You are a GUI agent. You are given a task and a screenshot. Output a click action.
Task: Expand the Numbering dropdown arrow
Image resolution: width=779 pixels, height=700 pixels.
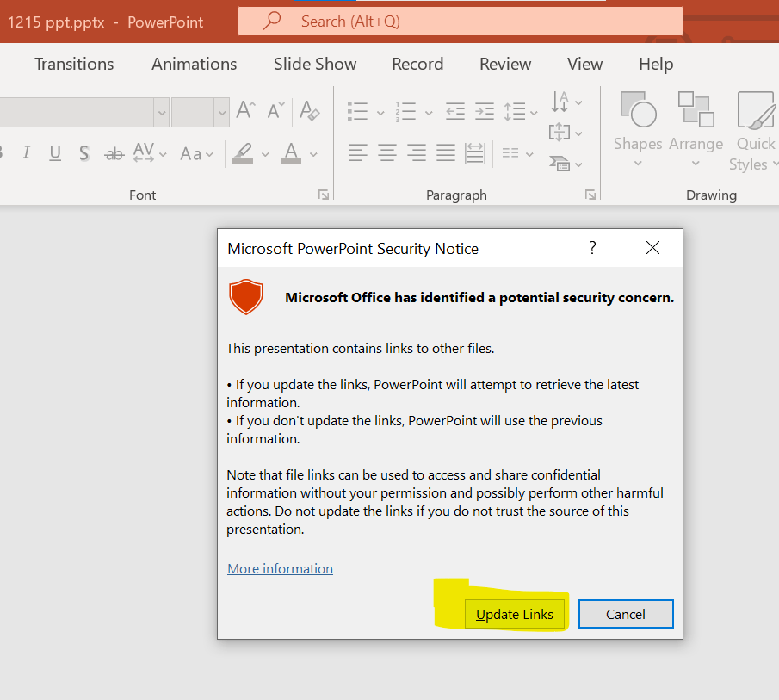coord(429,113)
